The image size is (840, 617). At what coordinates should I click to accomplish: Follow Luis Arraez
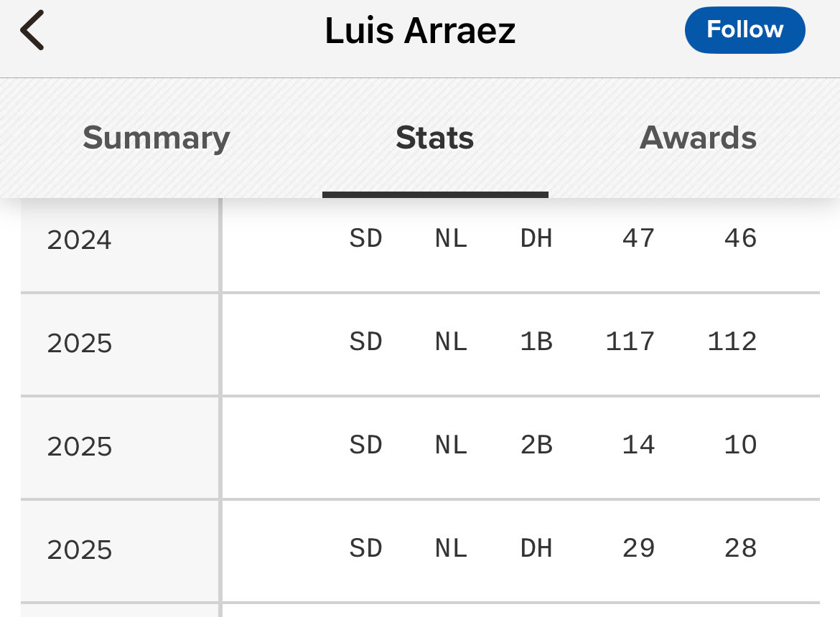pyautogui.click(x=745, y=30)
